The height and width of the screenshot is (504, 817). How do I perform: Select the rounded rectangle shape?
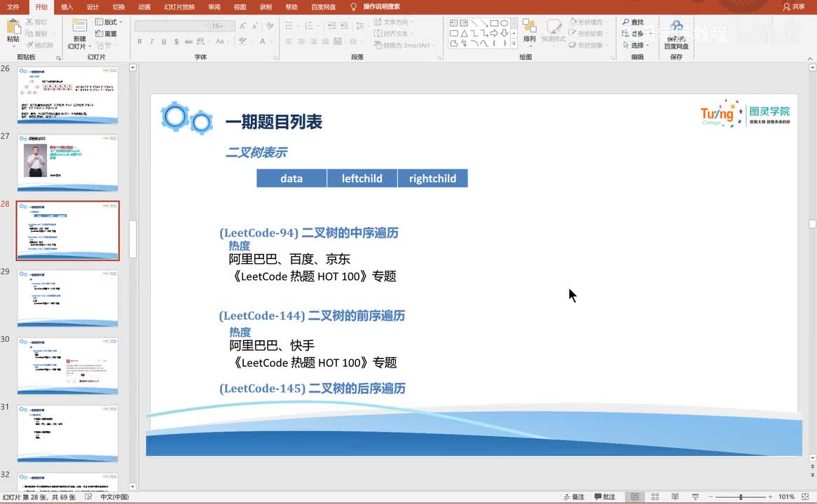454,34
